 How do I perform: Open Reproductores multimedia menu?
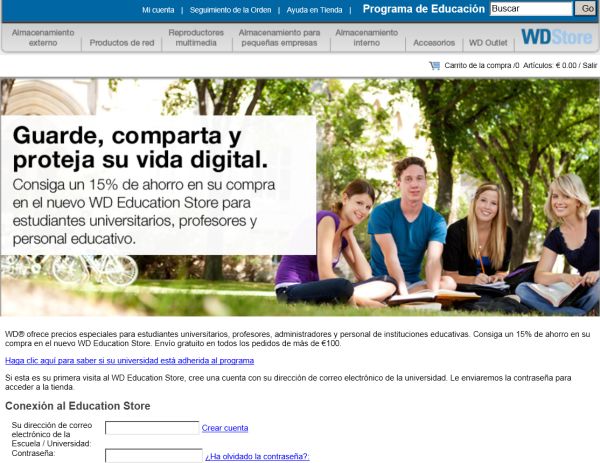tap(196, 37)
